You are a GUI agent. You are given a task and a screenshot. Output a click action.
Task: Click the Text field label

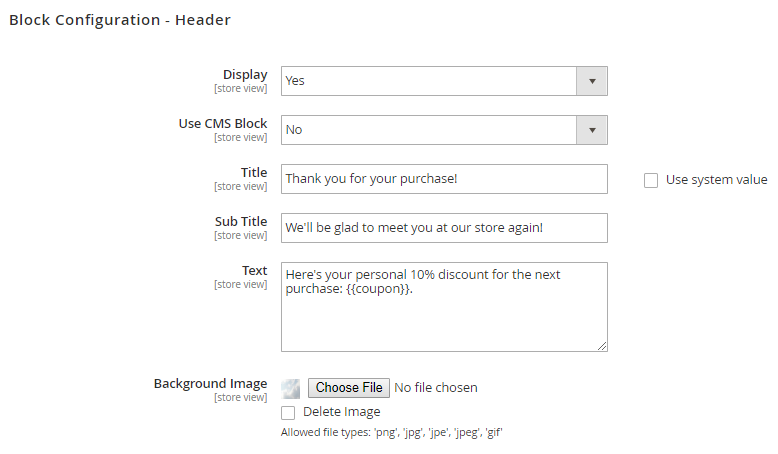coord(254,271)
